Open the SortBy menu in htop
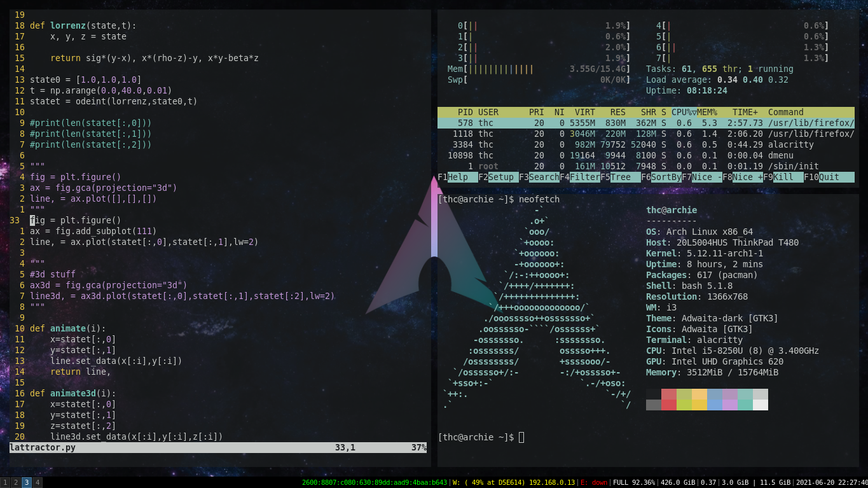The width and height of the screenshot is (868, 488). tap(665, 177)
